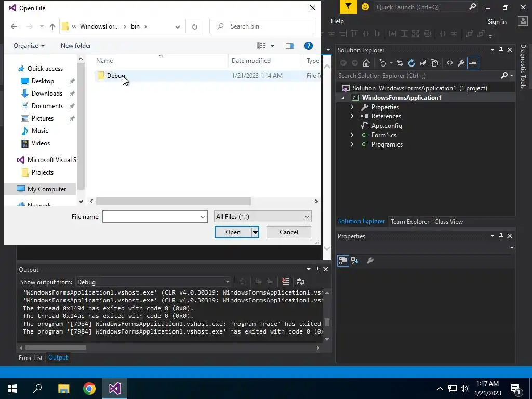The width and height of the screenshot is (532, 399).
Task: Select the Debug folder in file list
Action: [116, 76]
